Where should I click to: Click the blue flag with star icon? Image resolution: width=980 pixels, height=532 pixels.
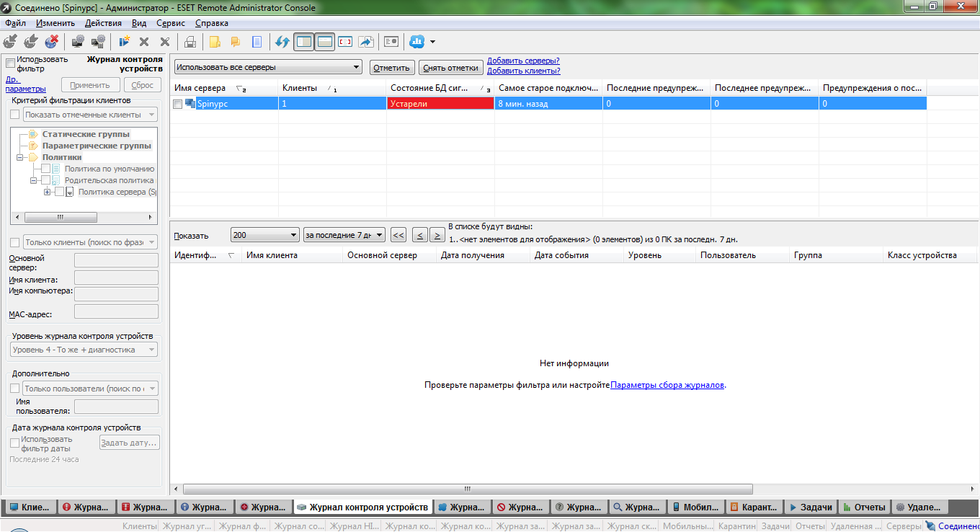(124, 42)
